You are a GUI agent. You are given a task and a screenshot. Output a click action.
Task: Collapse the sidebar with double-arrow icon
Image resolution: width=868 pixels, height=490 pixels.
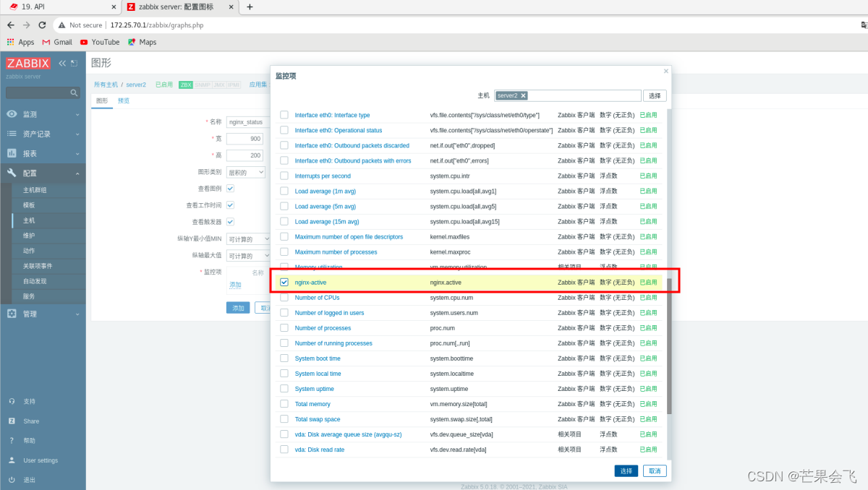click(62, 63)
